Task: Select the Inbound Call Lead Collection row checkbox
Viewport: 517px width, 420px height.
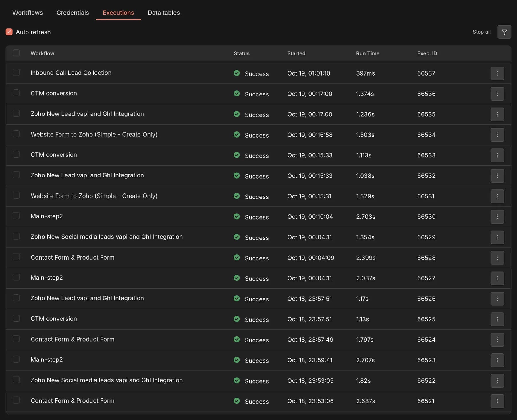Action: 16,72
